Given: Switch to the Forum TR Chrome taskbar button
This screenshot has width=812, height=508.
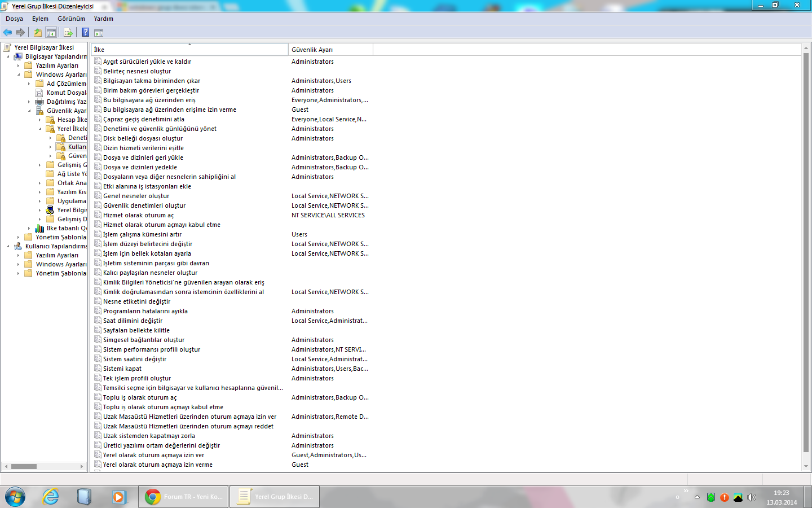Looking at the screenshot, I should (x=183, y=497).
